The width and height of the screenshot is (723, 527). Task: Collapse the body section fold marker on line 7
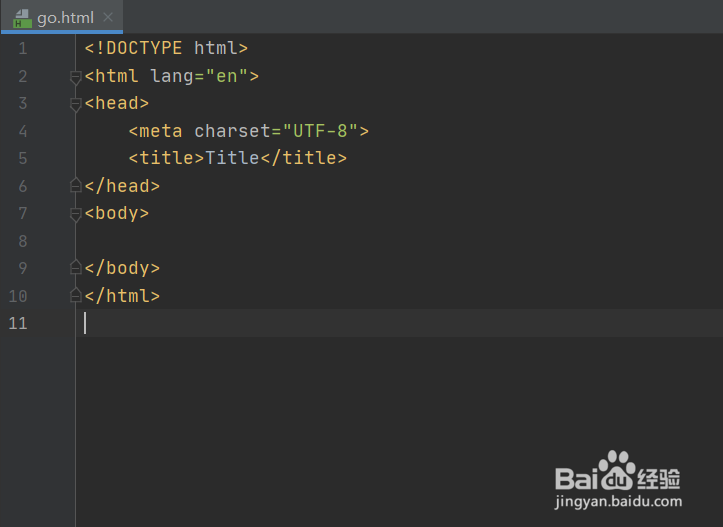pyautogui.click(x=75, y=213)
